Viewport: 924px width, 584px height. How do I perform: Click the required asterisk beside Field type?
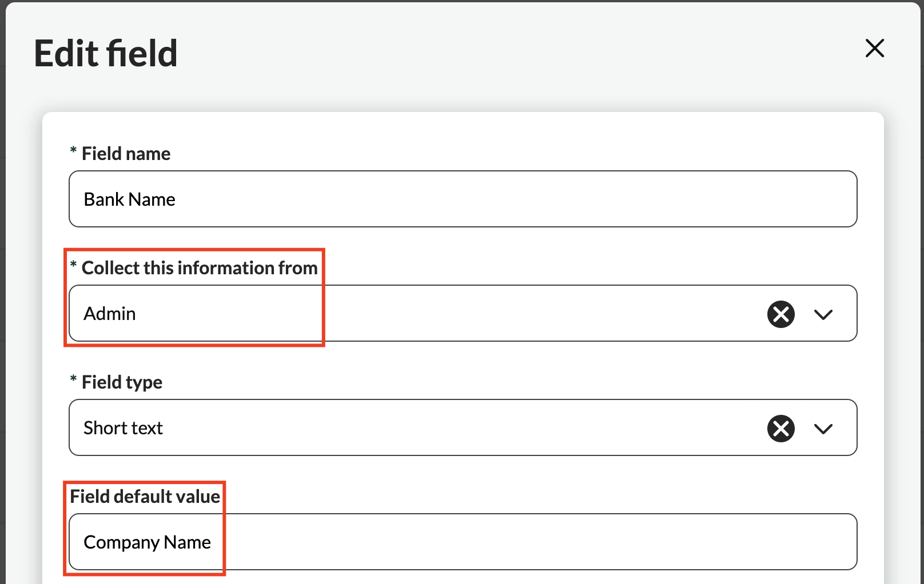(73, 380)
